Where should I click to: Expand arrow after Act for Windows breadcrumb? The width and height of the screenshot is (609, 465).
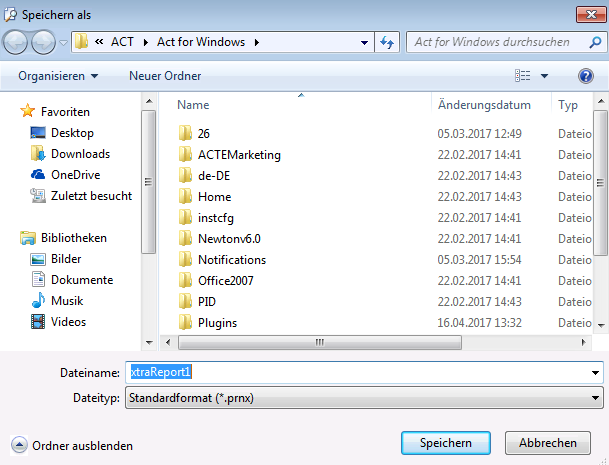point(257,42)
